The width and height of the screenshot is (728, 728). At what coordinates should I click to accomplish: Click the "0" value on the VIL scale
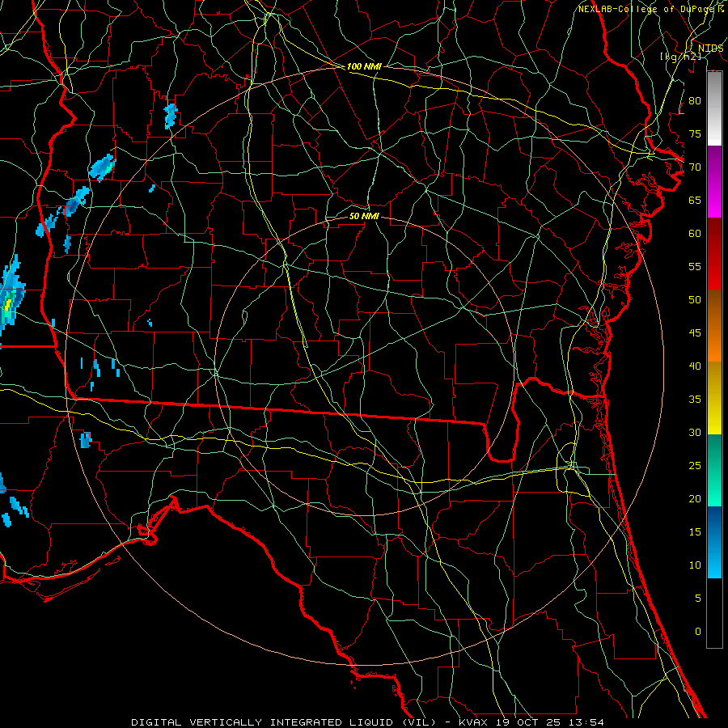point(698,632)
